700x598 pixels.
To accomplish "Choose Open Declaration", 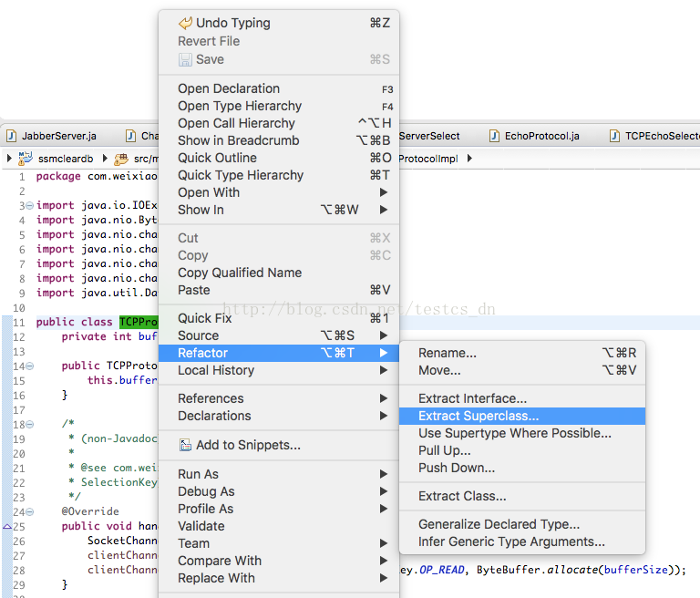I will 279,88.
